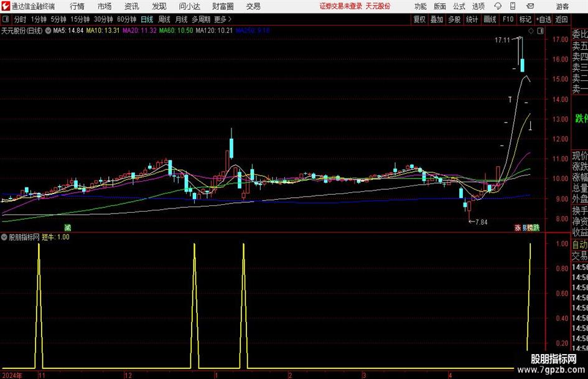Open the 多周期 multi-period view
This screenshot has width=588, height=379.
pos(201,19)
